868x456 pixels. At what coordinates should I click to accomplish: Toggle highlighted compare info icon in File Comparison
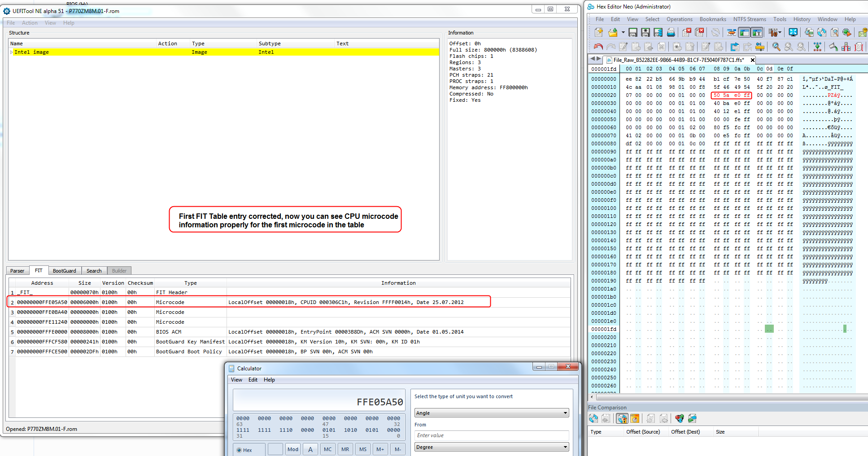point(622,418)
